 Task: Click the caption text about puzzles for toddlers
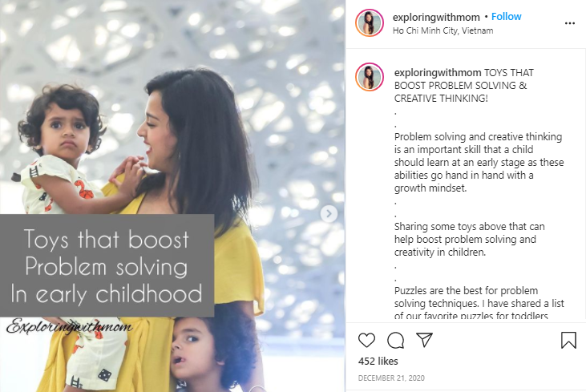click(479, 303)
